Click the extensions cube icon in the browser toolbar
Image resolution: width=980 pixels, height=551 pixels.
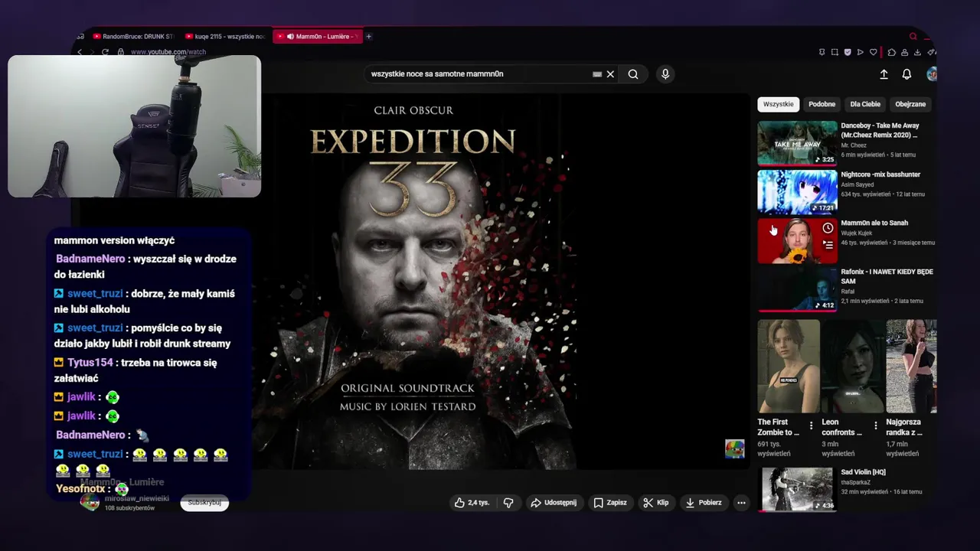pos(892,52)
